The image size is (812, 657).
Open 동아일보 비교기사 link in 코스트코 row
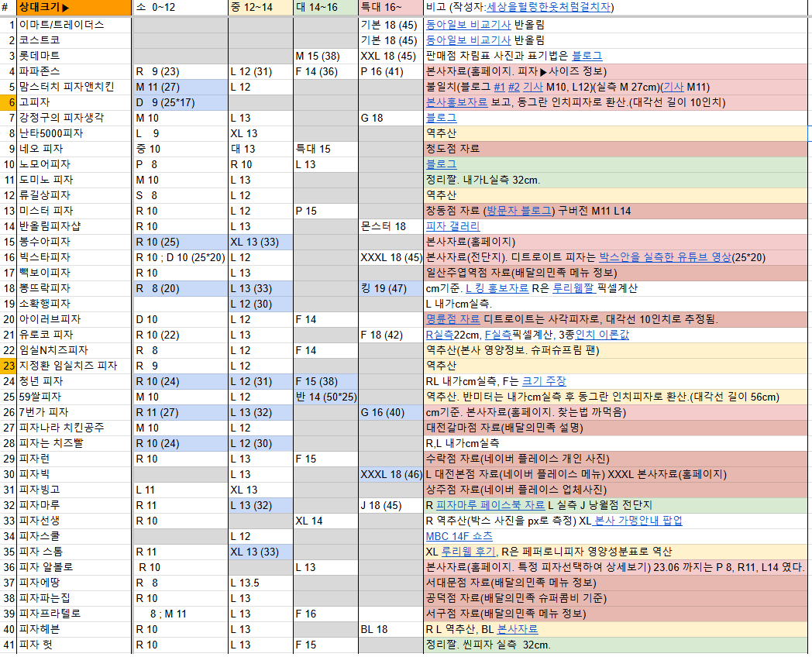(468, 40)
